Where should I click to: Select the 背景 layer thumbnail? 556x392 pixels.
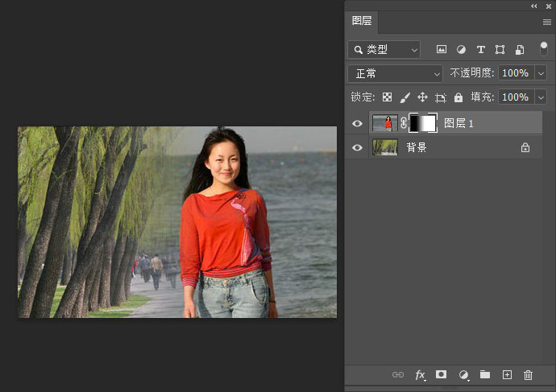(385, 147)
